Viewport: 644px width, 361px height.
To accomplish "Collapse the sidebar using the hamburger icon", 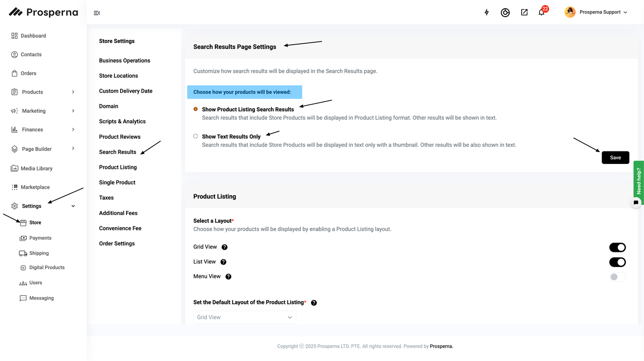I will pos(97,13).
